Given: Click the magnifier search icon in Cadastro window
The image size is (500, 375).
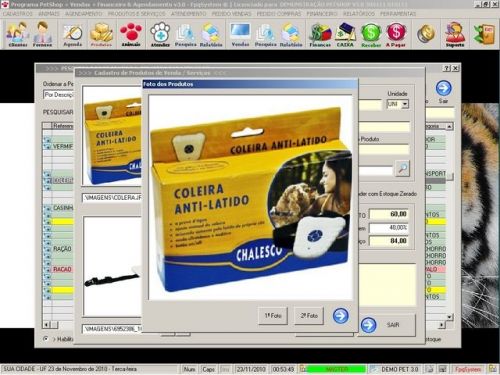Looking at the screenshot, I should point(402,169).
